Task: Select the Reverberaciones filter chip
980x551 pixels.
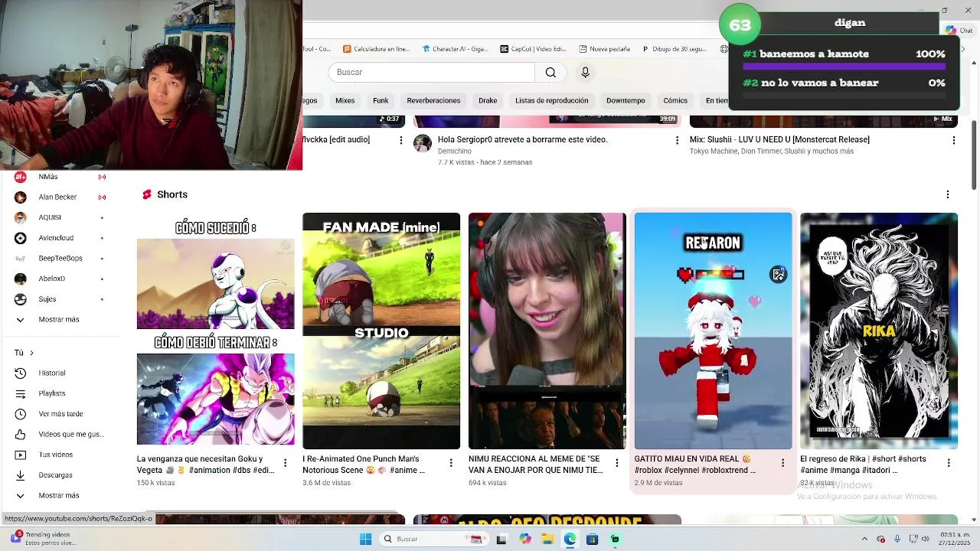Action: pos(433,100)
